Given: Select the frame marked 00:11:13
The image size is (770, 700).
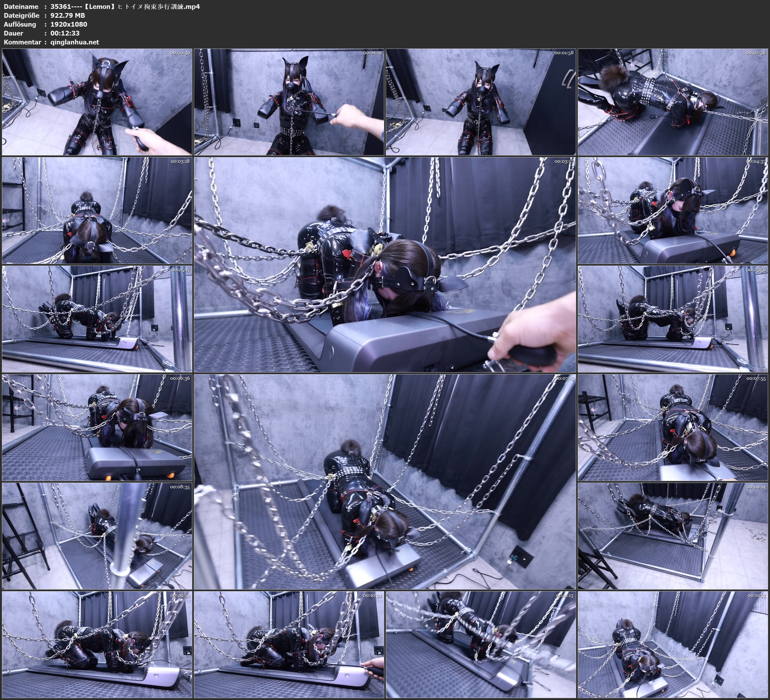Looking at the screenshot, I should (x=481, y=644).
